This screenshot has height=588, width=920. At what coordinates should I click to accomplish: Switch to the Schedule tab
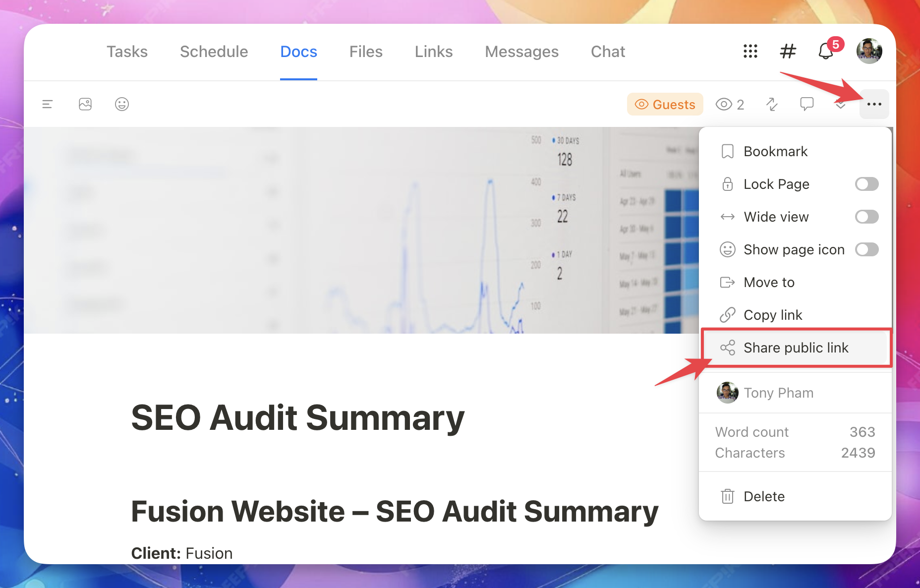[x=214, y=52]
